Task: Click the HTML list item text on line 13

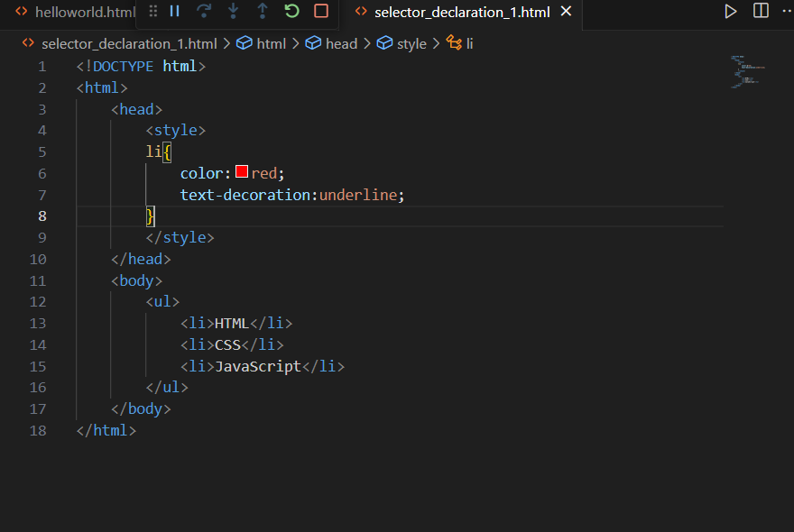Action: pyautogui.click(x=232, y=324)
